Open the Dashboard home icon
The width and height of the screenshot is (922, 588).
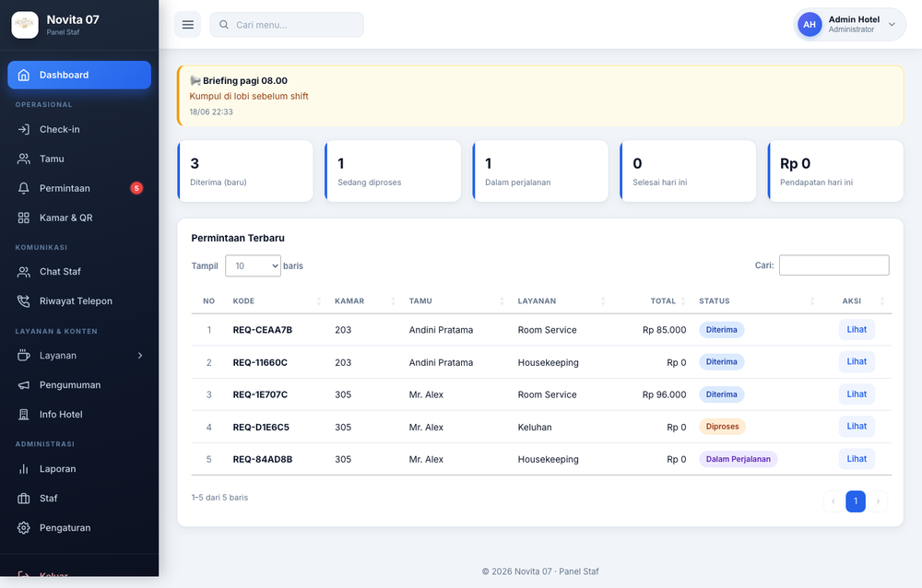[24, 75]
